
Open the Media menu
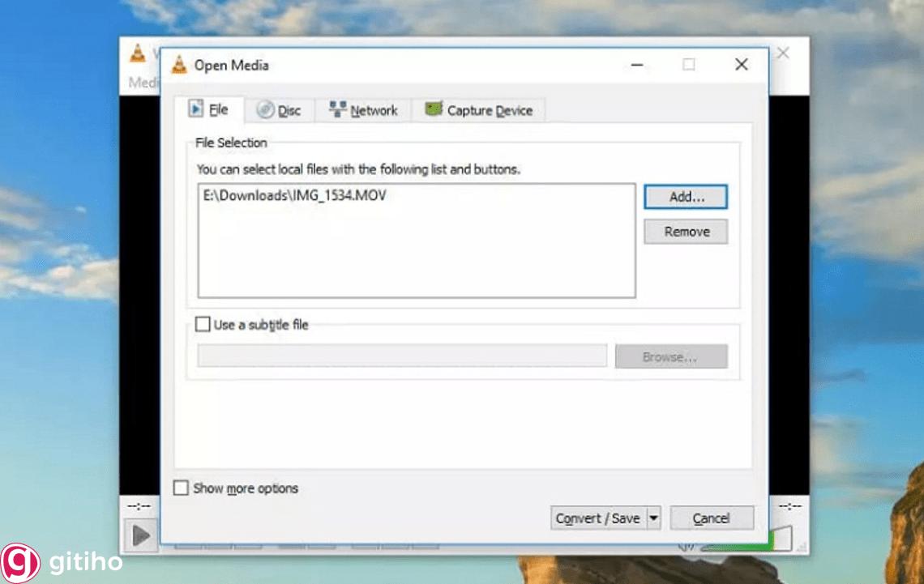[x=142, y=82]
